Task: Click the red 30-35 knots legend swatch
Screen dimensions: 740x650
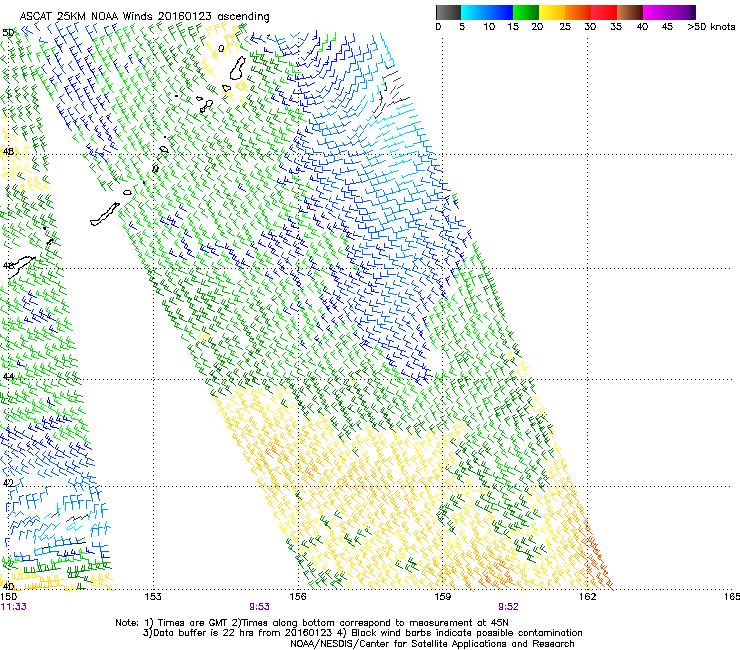Action: (604, 12)
